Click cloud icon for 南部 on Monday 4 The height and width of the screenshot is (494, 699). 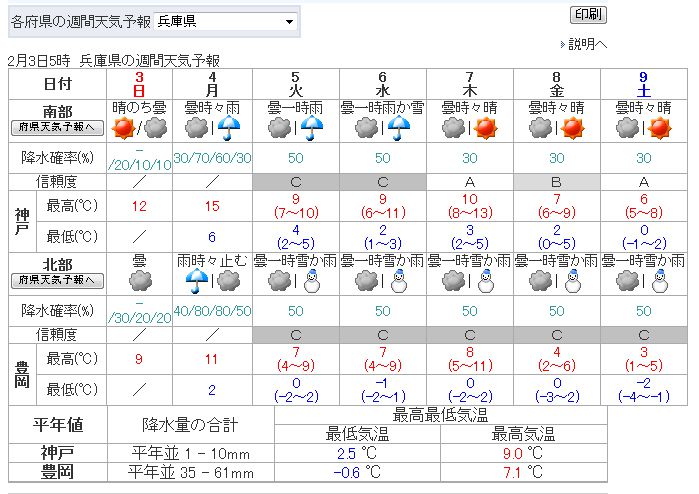pyautogui.click(x=196, y=128)
